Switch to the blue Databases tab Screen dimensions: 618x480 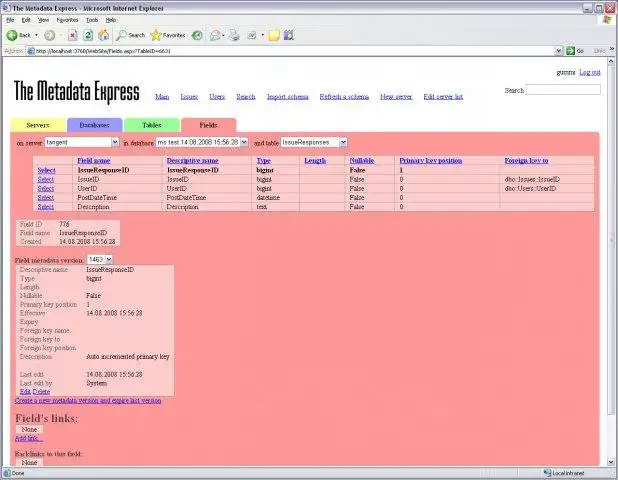click(95, 125)
